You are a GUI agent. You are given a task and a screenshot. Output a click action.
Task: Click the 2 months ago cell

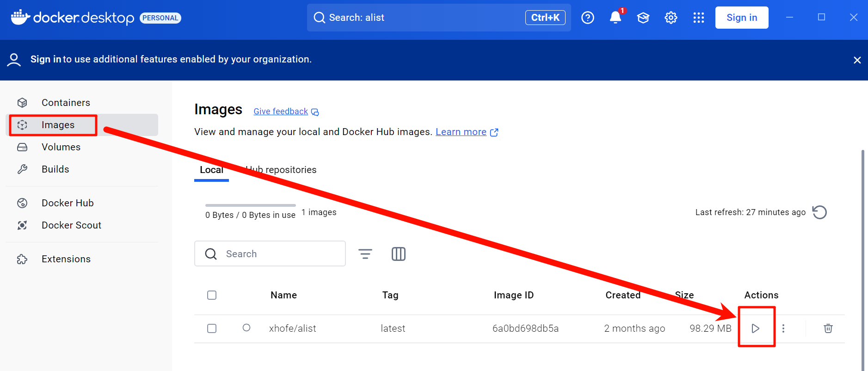(634, 328)
